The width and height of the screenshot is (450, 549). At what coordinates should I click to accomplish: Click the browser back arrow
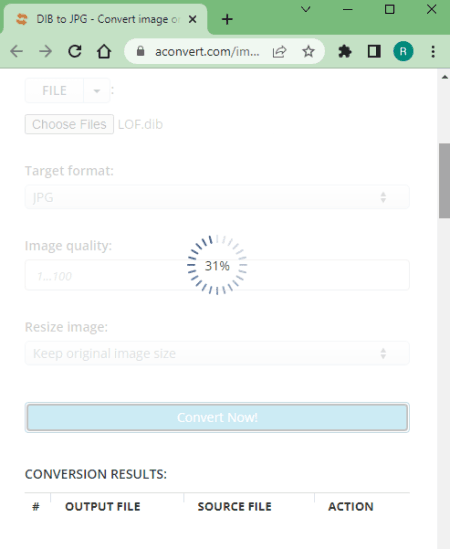(16, 52)
